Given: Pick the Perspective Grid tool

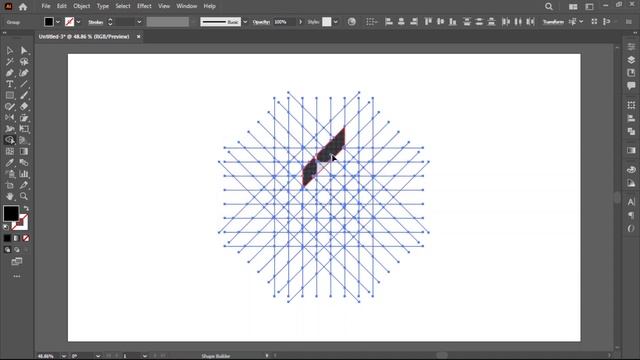Looking at the screenshot, I should 24,140.
